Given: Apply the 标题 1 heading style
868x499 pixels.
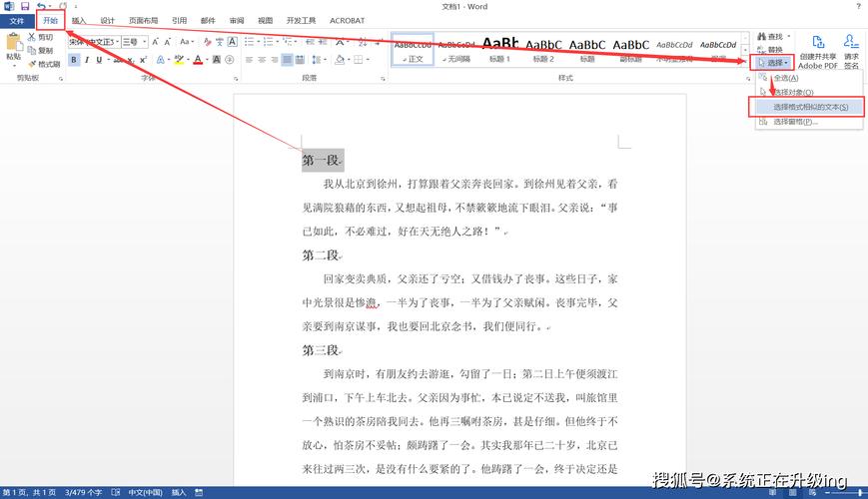Looking at the screenshot, I should 499,49.
